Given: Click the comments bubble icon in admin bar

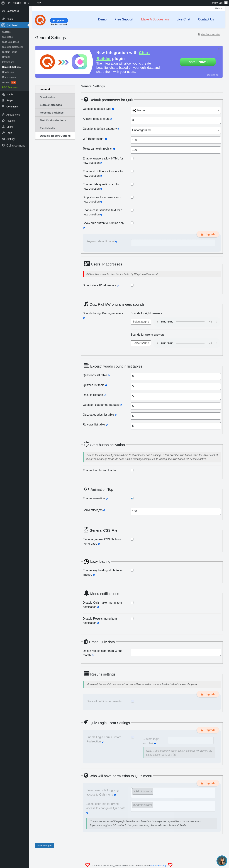Looking at the screenshot, I should 25,3.
